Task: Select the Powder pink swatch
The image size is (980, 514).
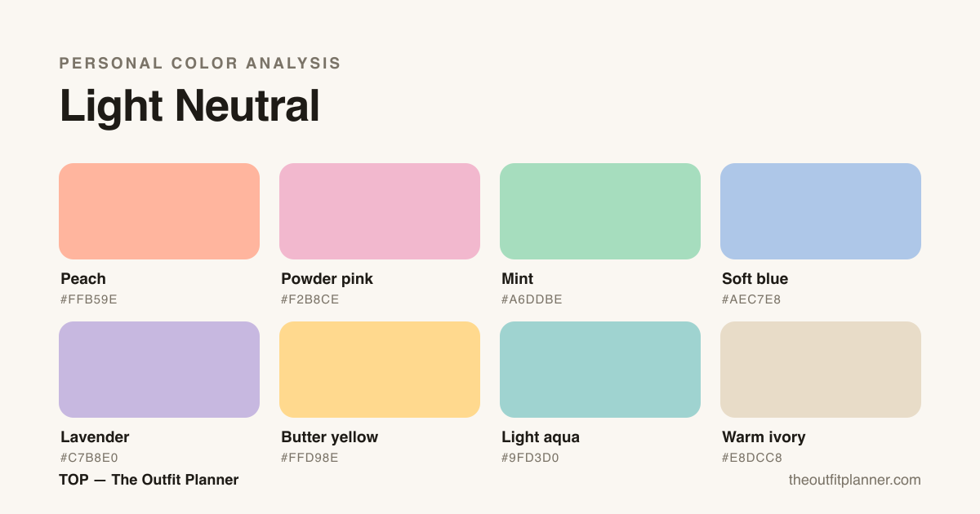Action: click(x=380, y=211)
